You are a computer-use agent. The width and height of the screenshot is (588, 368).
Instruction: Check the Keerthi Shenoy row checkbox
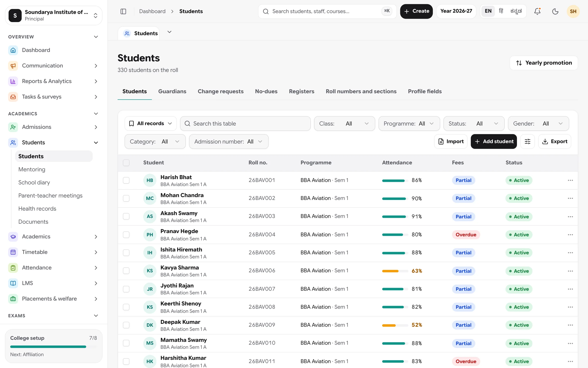tap(126, 307)
